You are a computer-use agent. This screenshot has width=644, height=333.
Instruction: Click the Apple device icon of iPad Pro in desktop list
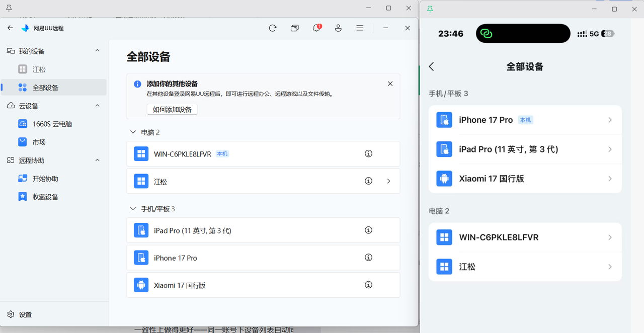pyautogui.click(x=141, y=230)
